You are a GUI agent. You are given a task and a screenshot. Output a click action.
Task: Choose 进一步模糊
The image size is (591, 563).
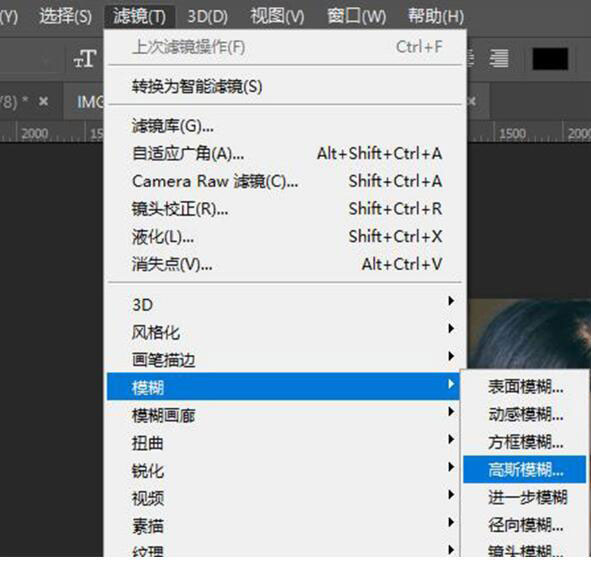click(x=525, y=497)
